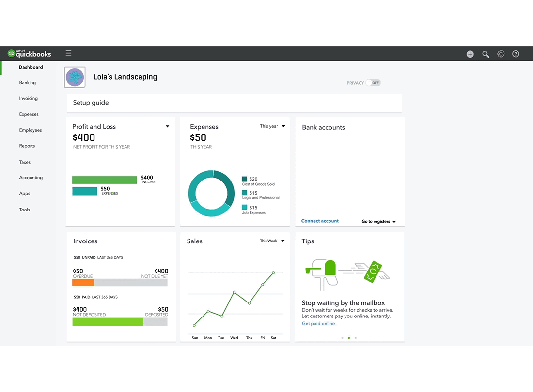
Task: Click the 'Get paid online' link
Action: click(318, 323)
